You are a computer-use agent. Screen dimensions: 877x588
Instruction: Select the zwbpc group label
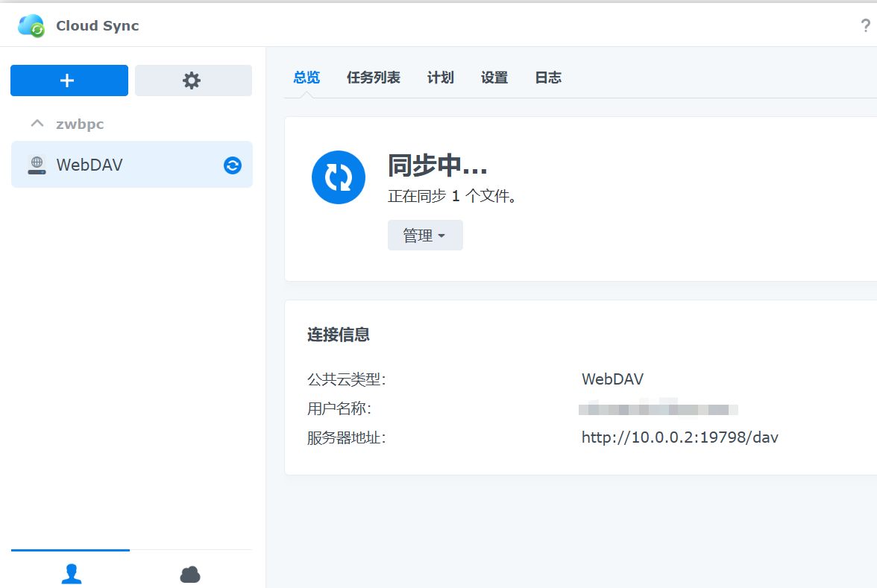tap(80, 124)
